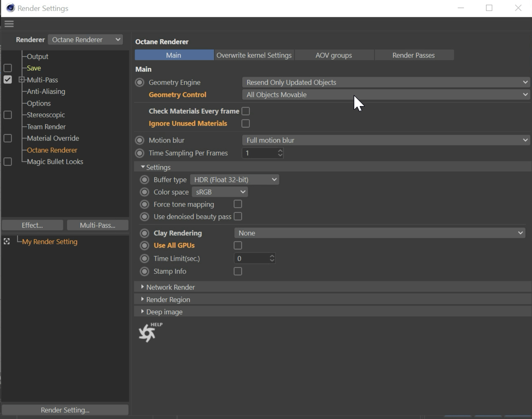Expand the Multi-Pass tree node
This screenshot has height=419, width=532.
pyautogui.click(x=21, y=80)
